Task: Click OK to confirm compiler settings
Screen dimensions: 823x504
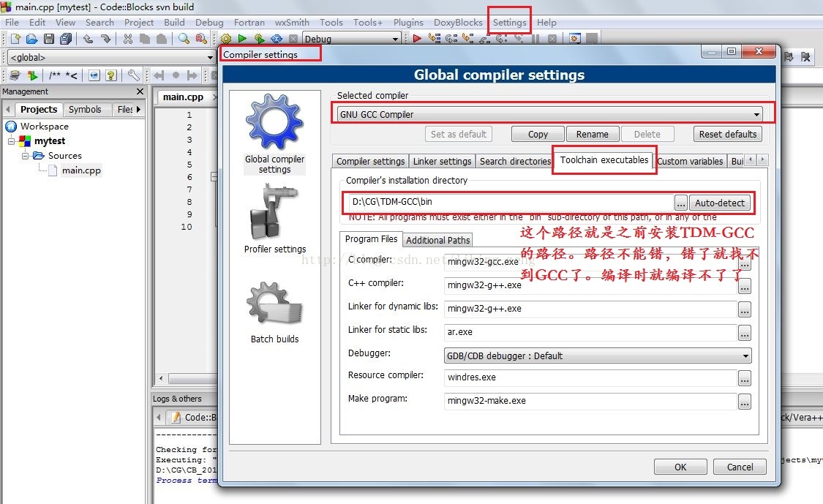Action: coord(680,467)
